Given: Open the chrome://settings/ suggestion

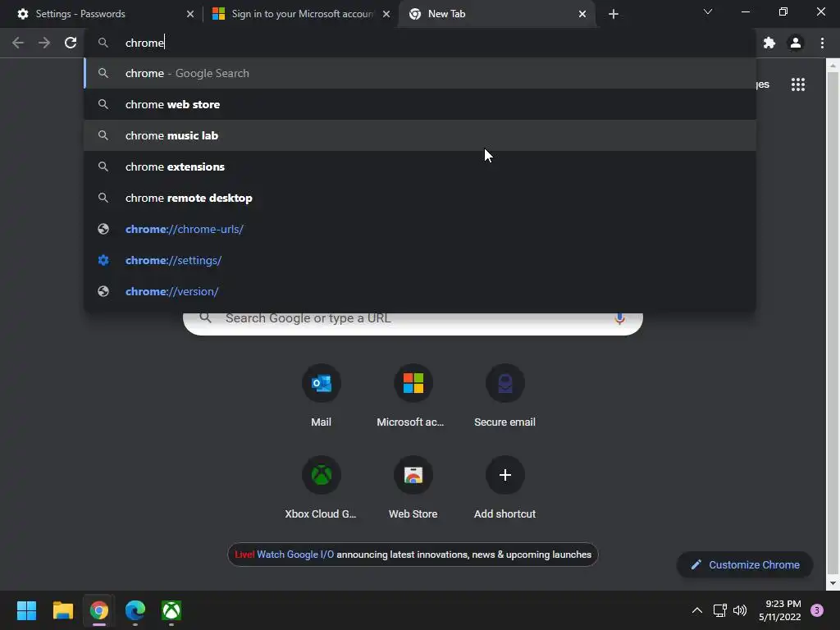Looking at the screenshot, I should 420,260.
